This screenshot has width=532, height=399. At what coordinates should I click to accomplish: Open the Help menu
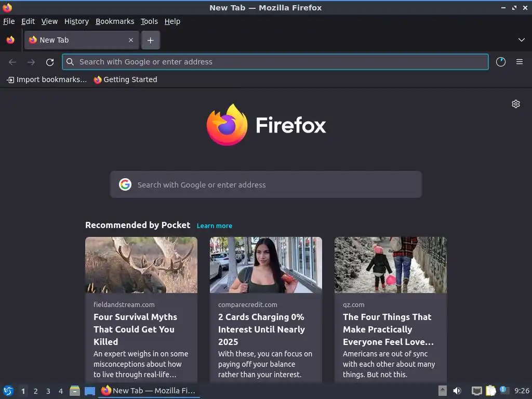click(x=172, y=21)
